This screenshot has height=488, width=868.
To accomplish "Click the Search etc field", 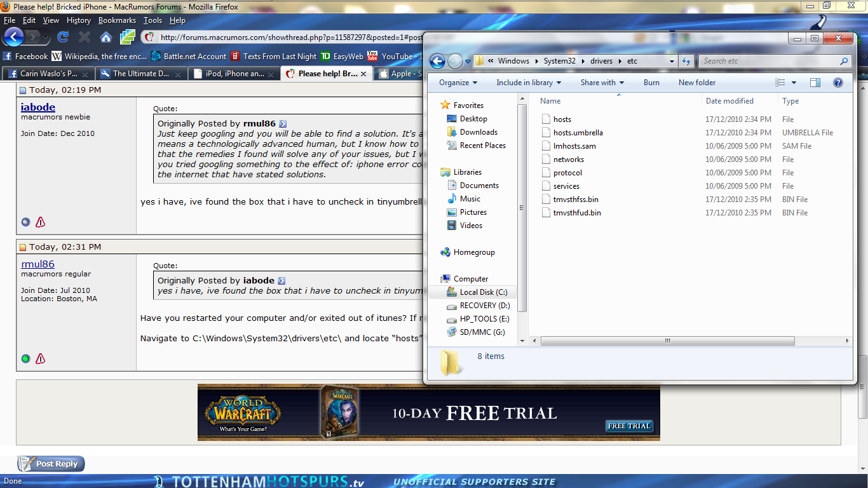I will pyautogui.click(x=775, y=62).
